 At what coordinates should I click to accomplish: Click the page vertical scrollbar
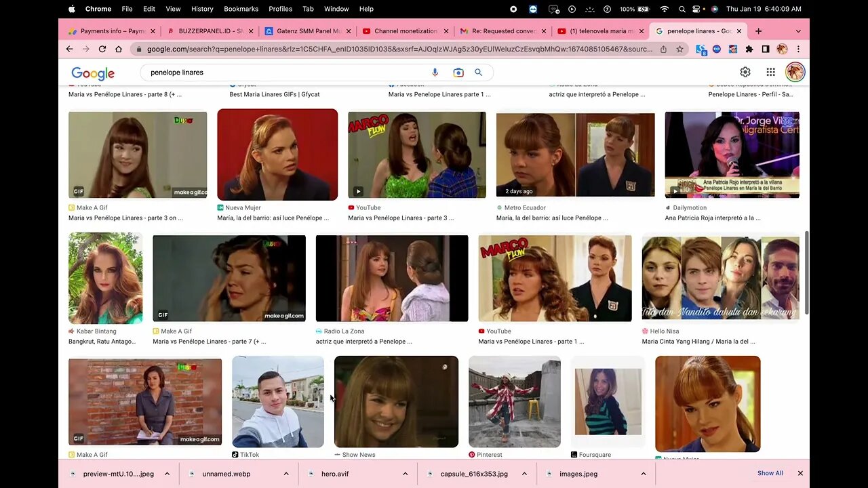pos(807,273)
